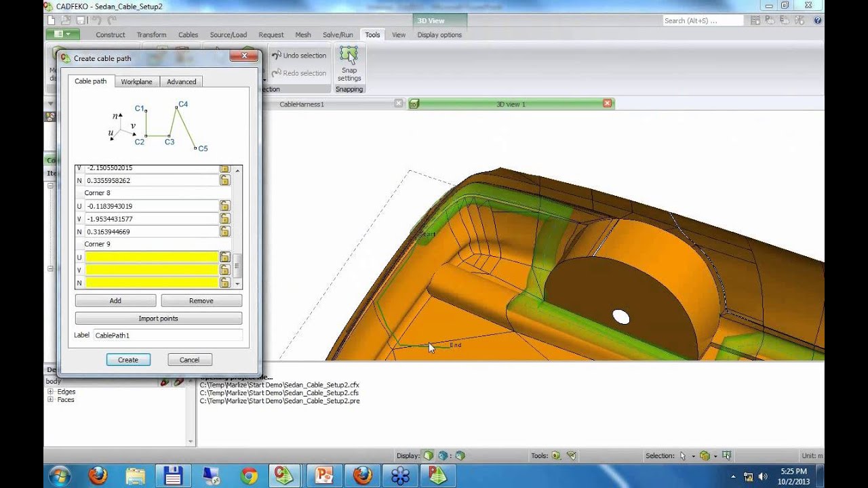Click first Tools icon in status bar

pyautogui.click(x=556, y=456)
